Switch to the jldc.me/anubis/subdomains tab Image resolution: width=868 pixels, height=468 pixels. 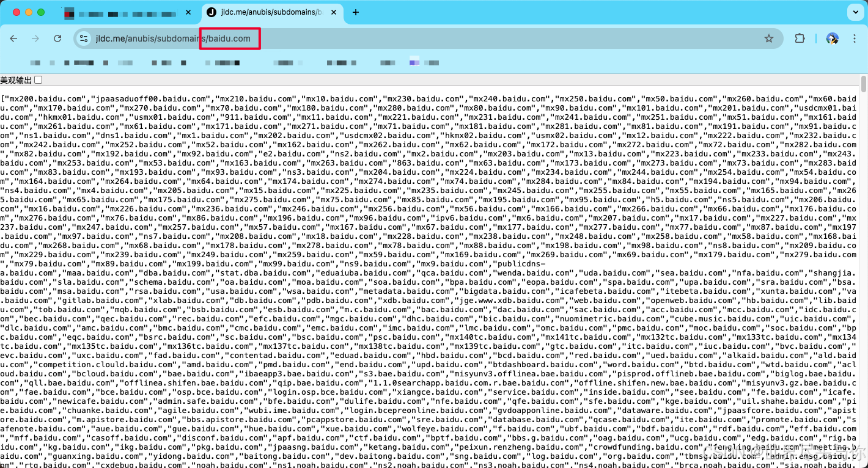[x=271, y=12]
